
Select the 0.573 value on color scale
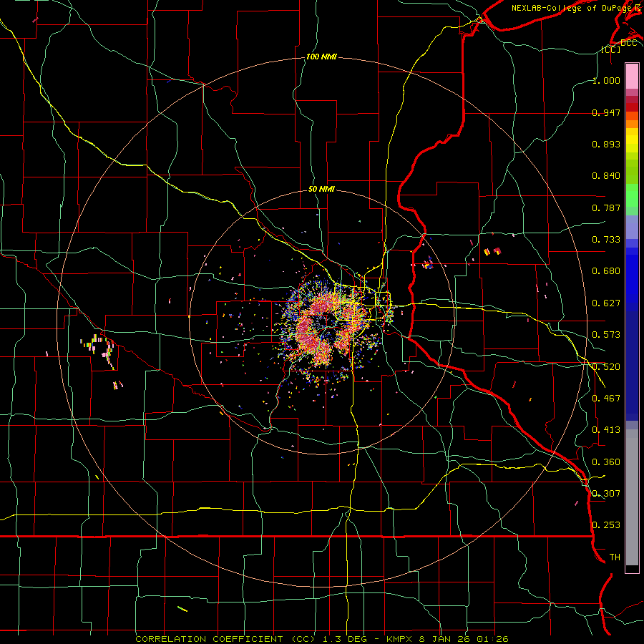pyautogui.click(x=606, y=335)
